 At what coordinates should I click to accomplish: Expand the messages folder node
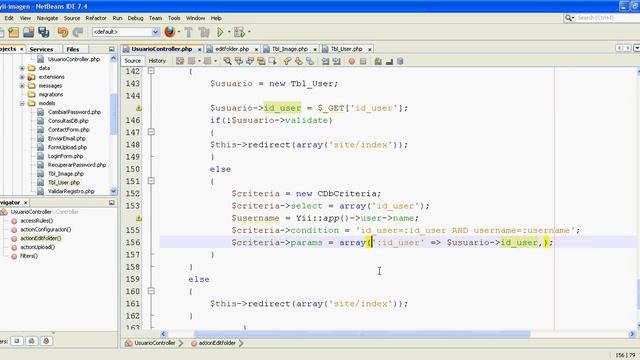coord(22,86)
